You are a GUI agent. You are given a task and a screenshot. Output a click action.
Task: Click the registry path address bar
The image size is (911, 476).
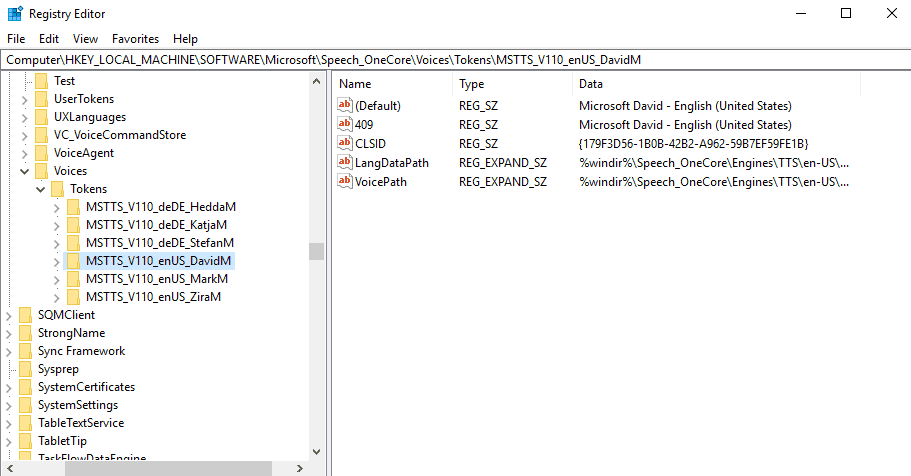click(456, 60)
